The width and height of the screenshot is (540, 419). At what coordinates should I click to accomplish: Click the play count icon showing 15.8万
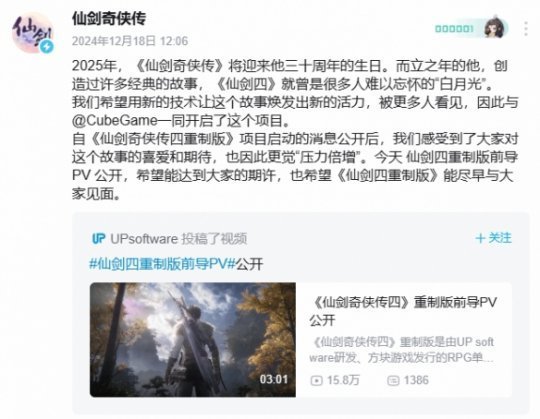click(x=316, y=380)
